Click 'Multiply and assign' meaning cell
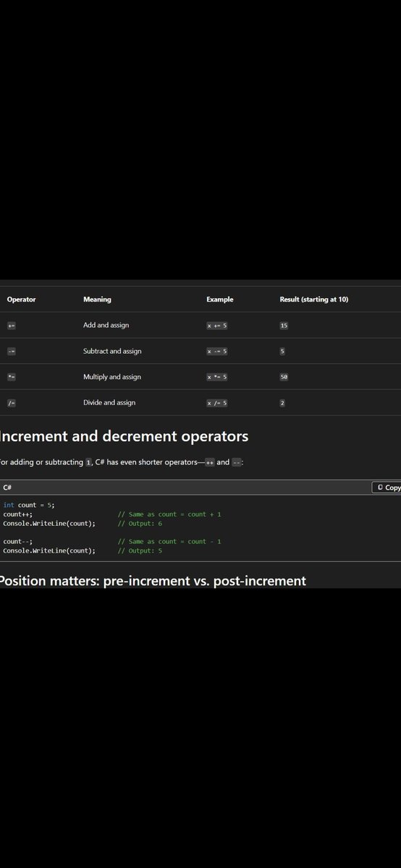This screenshot has height=868, width=401. coord(111,377)
